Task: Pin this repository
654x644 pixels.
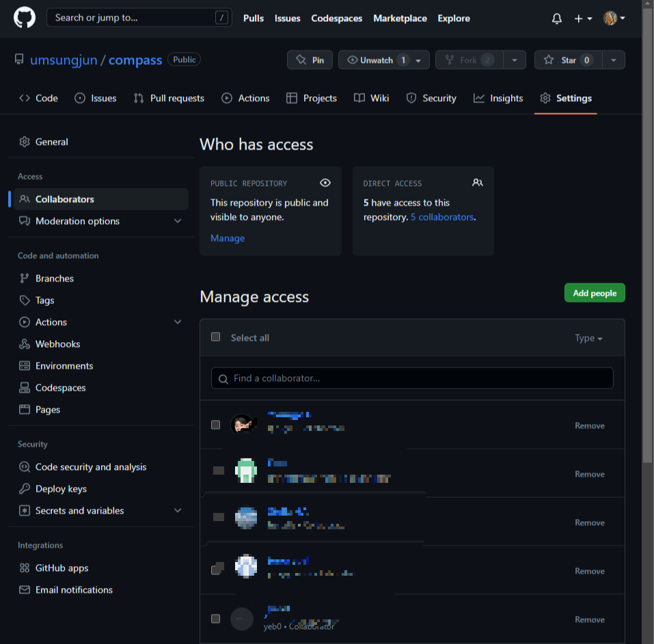Action: [x=310, y=60]
